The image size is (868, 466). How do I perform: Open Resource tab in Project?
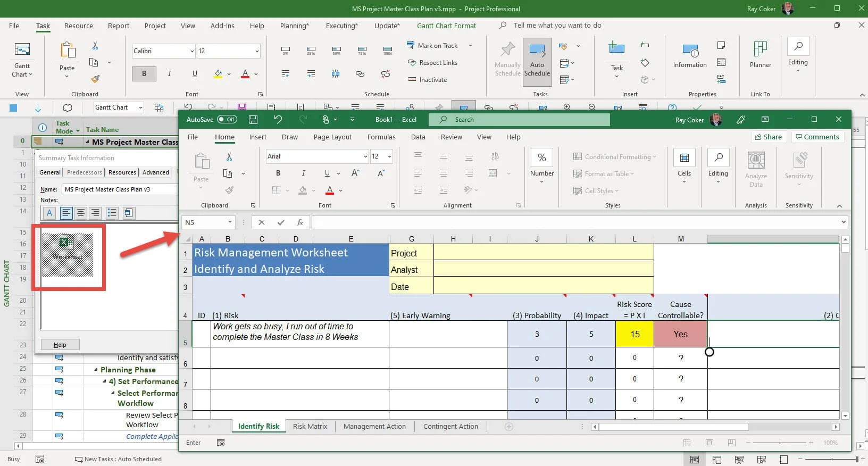[79, 26]
